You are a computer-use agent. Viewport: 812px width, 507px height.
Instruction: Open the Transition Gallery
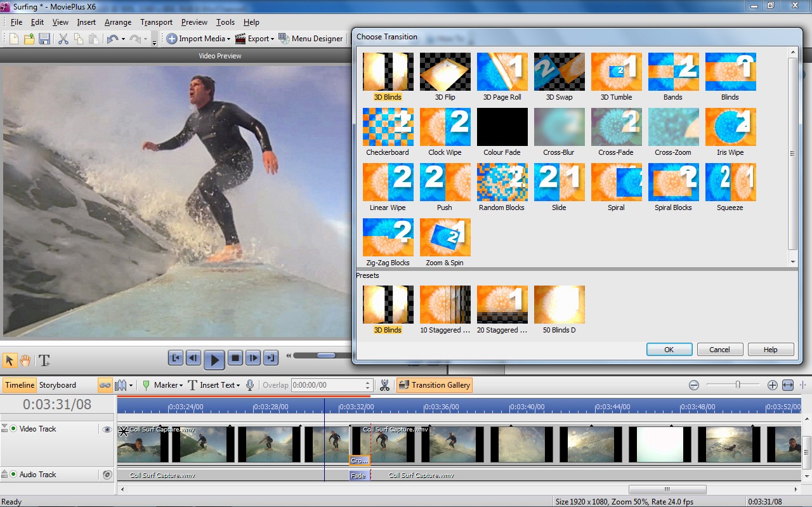tap(434, 385)
